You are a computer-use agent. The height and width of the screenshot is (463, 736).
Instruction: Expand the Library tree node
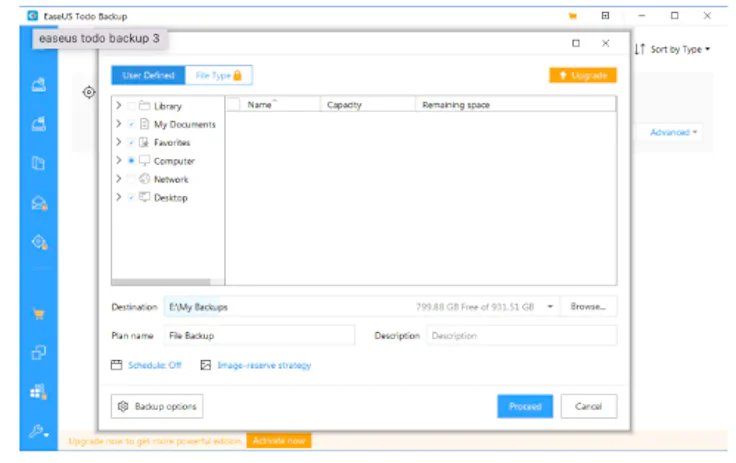click(x=119, y=105)
